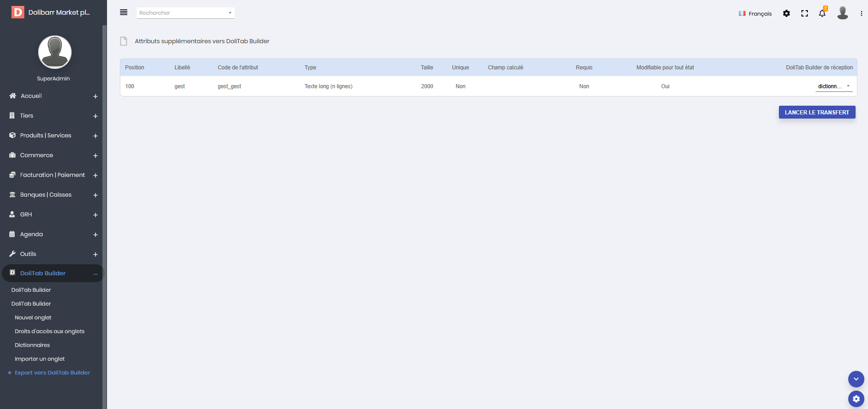The height and width of the screenshot is (409, 868).
Task: Click the DoliTab Builder menu icon
Action: click(12, 273)
